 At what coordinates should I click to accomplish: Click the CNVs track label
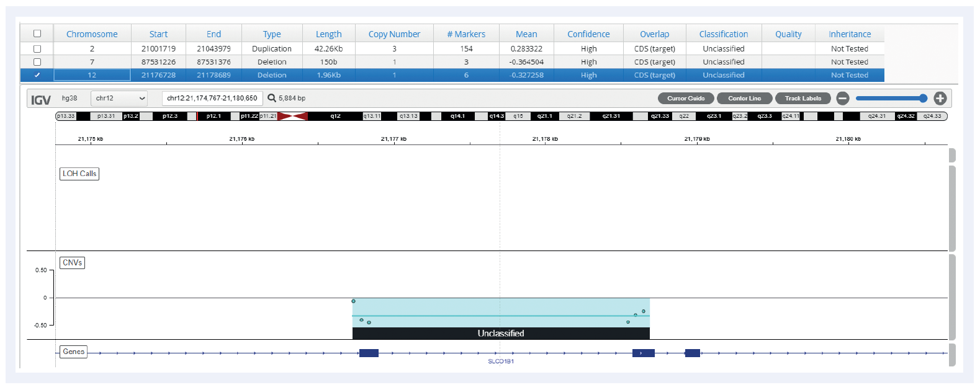point(73,263)
